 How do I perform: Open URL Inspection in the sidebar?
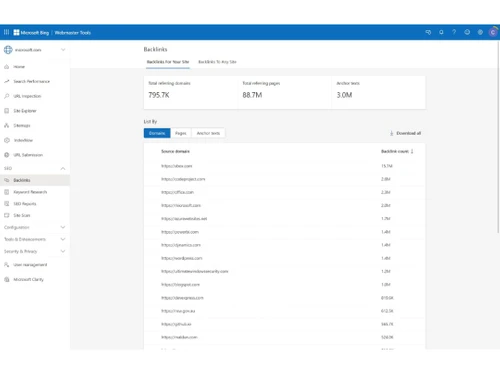[x=35, y=96]
